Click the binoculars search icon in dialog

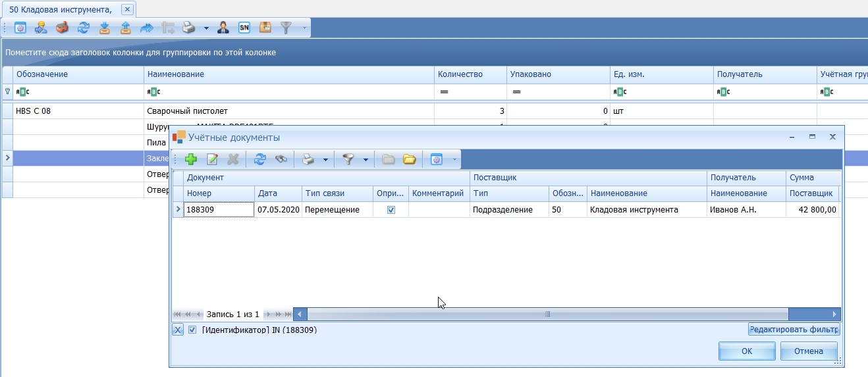point(281,159)
